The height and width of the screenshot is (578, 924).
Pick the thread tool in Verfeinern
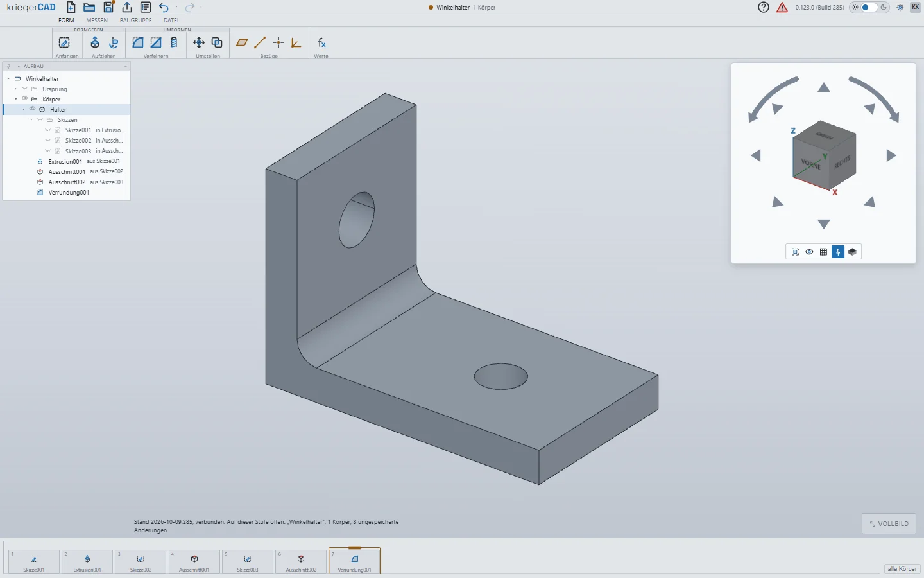point(174,43)
